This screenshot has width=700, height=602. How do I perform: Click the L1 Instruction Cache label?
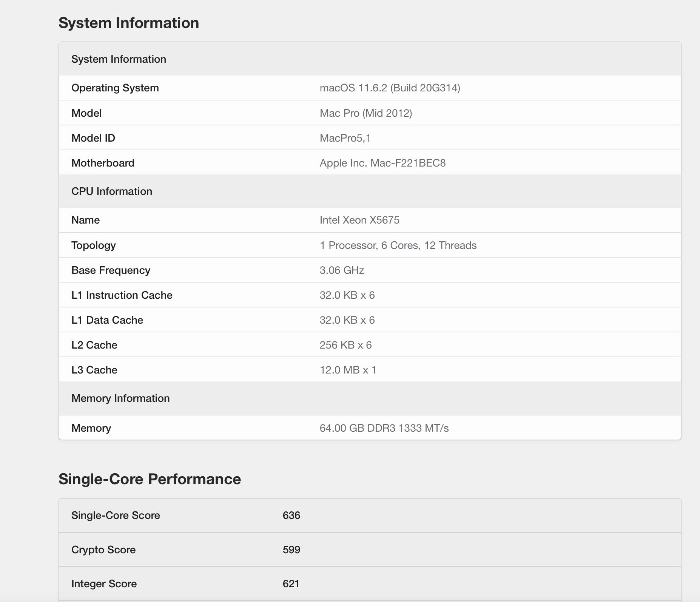click(122, 295)
